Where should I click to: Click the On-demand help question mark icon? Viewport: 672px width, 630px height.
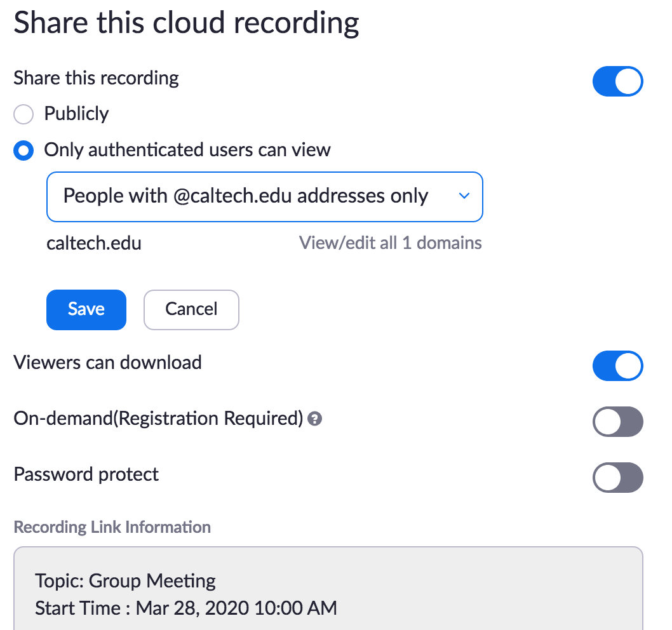(x=314, y=419)
